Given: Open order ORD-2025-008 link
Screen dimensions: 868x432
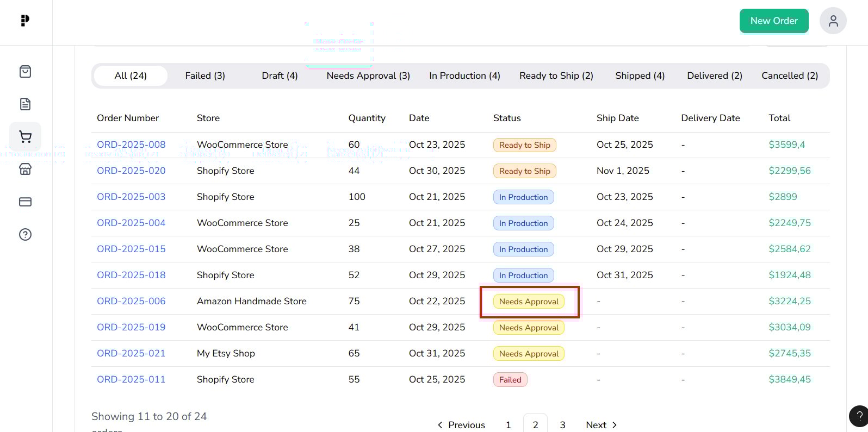Looking at the screenshot, I should (131, 145).
